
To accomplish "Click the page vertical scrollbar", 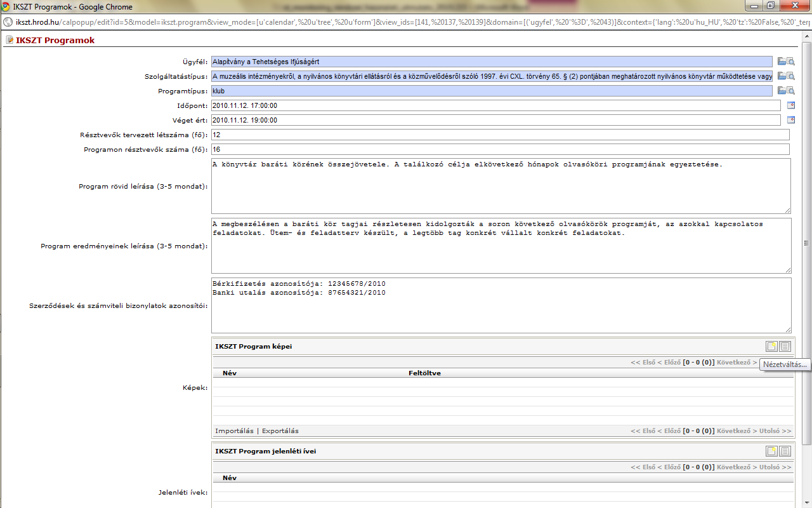I will coord(807,243).
